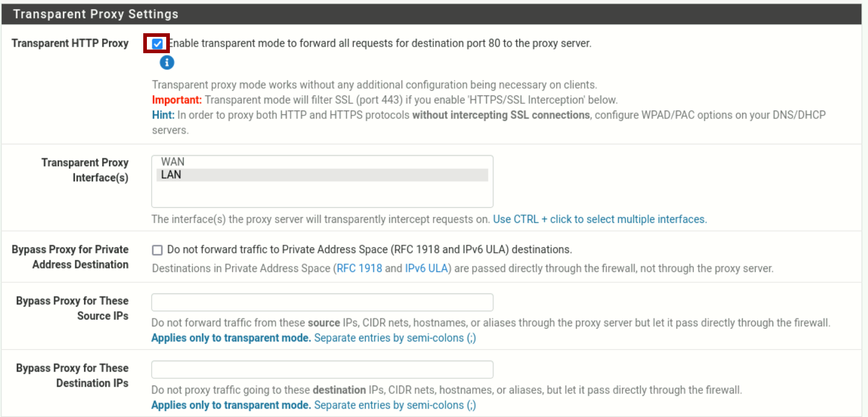Screen dimensions: 868x417
Task: Click the red 'Important:' notice text
Action: 177,100
